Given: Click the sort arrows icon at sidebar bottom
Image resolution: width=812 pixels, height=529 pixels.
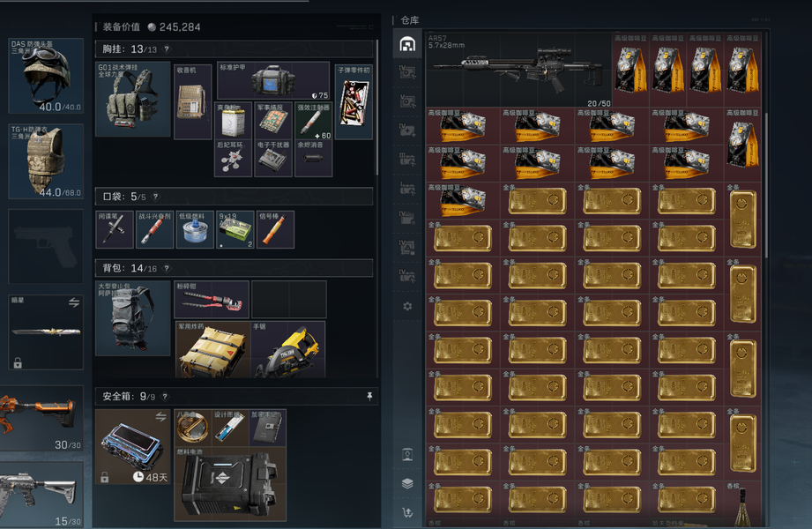Looking at the screenshot, I should pyautogui.click(x=407, y=512).
